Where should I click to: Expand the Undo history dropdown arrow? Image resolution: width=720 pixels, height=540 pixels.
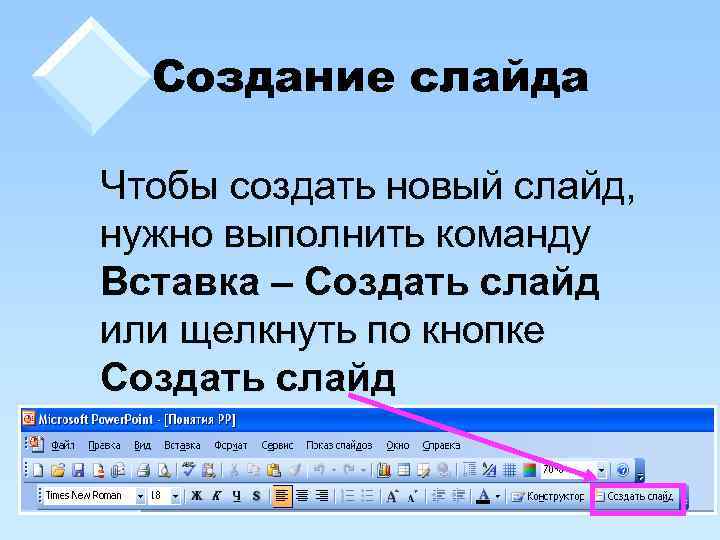(x=334, y=470)
